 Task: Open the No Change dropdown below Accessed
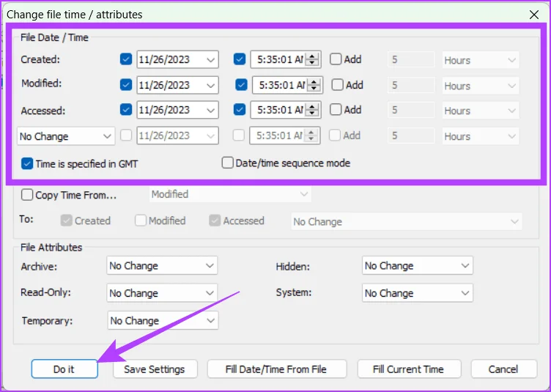click(x=66, y=136)
